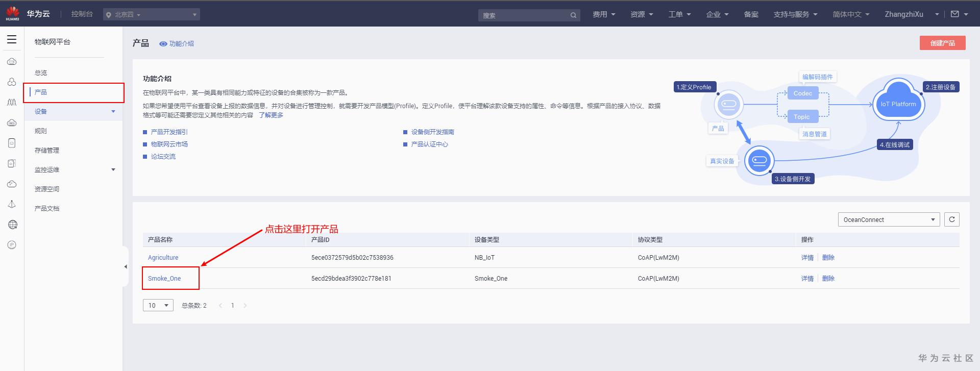The image size is (980, 371).
Task: Open the 北京四 region dropdown
Action: point(152,15)
